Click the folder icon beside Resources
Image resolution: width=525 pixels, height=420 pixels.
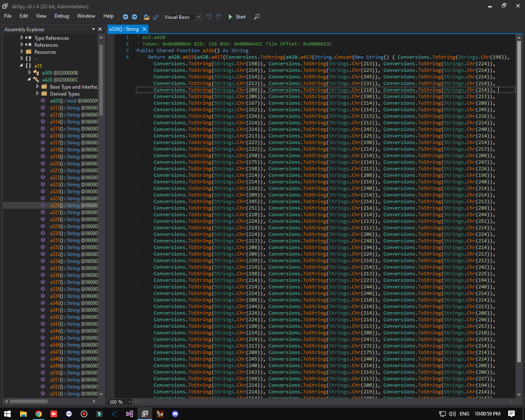click(28, 52)
